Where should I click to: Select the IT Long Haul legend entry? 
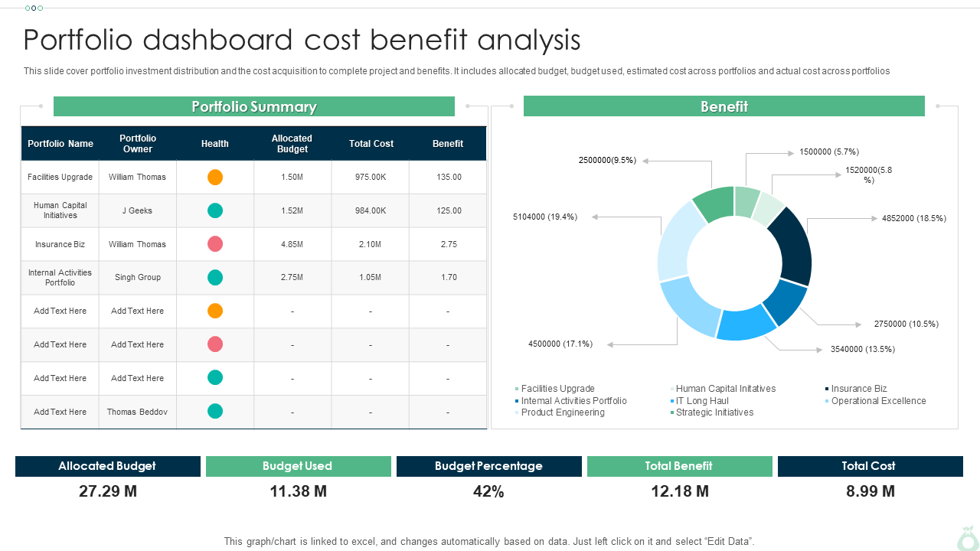pos(700,401)
